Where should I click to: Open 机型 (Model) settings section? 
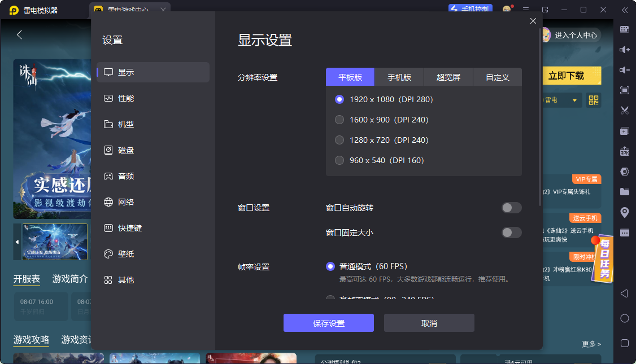(x=153, y=124)
